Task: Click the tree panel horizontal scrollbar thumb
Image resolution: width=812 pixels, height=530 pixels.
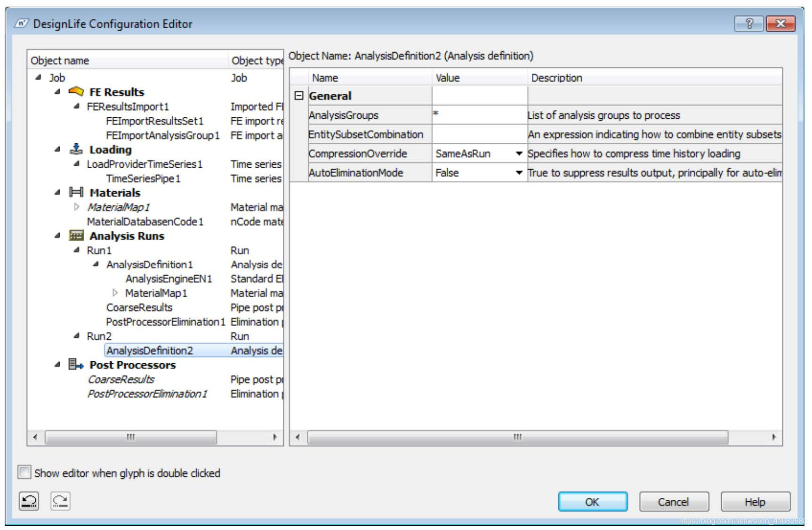Action: 131,437
